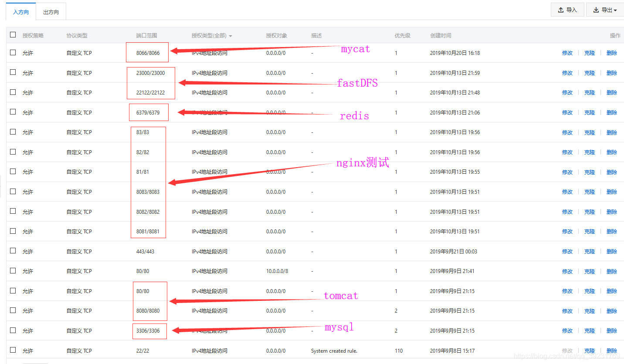
Task: Click the 协议类型 column header
Action: pyautogui.click(x=77, y=36)
